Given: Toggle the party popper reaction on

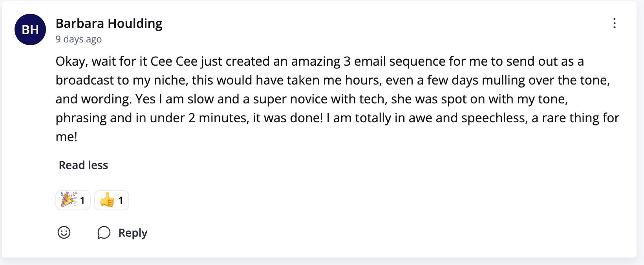Looking at the screenshot, I should (x=73, y=200).
